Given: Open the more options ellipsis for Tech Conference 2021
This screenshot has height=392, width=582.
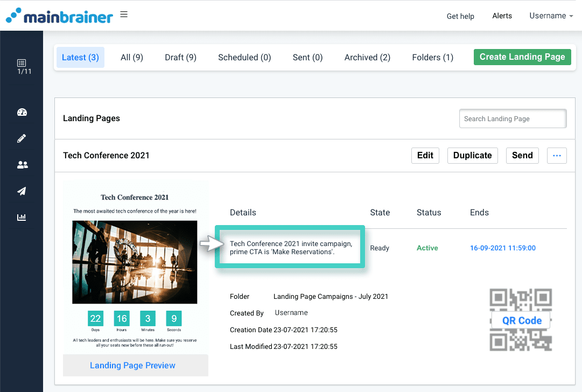Looking at the screenshot, I should point(557,155).
